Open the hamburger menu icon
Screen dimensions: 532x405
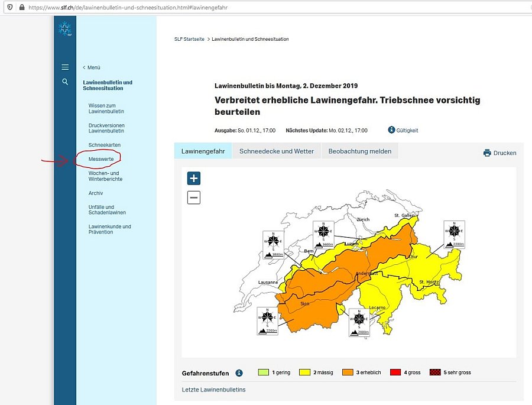(x=65, y=67)
